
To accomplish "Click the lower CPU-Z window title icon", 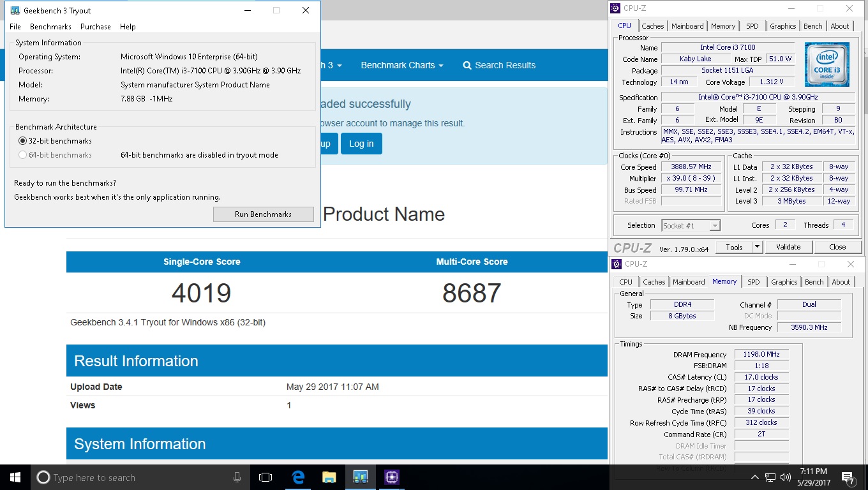I will point(617,264).
